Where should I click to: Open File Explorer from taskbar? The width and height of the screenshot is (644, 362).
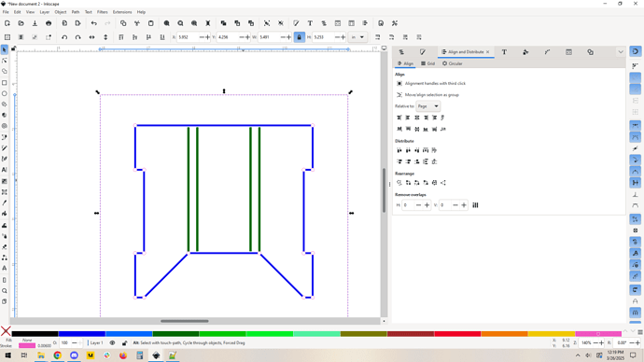(x=41, y=355)
